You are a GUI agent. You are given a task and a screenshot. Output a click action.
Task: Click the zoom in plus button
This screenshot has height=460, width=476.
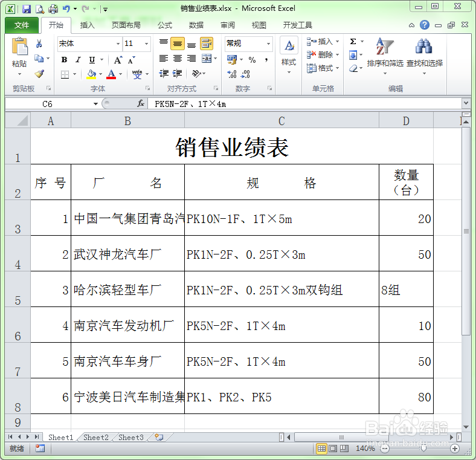(x=454, y=448)
